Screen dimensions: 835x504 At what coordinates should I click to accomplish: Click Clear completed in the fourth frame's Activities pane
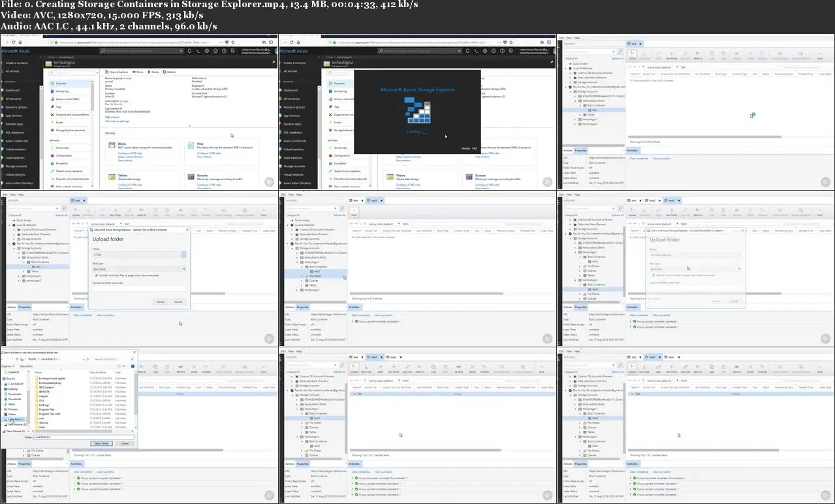point(83,315)
